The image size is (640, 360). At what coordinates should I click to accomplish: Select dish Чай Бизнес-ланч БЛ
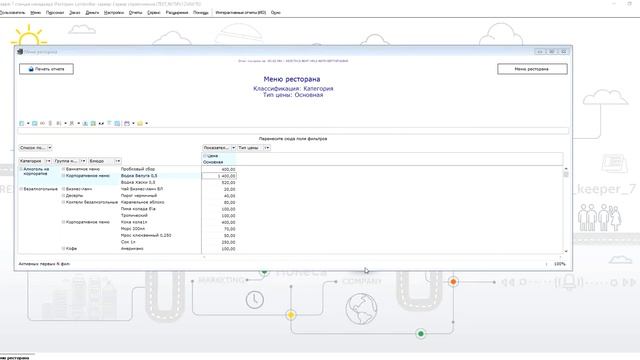tap(142, 189)
